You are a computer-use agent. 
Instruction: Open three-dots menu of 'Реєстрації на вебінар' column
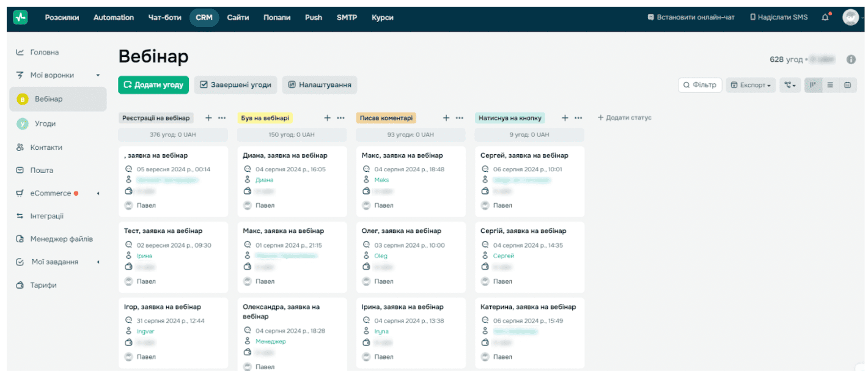point(222,118)
